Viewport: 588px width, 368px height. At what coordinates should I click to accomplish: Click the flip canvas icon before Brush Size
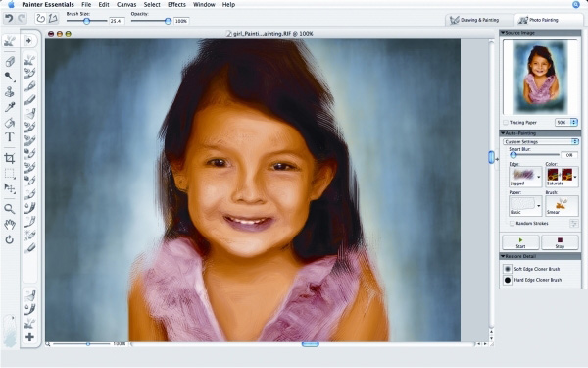coord(53,18)
